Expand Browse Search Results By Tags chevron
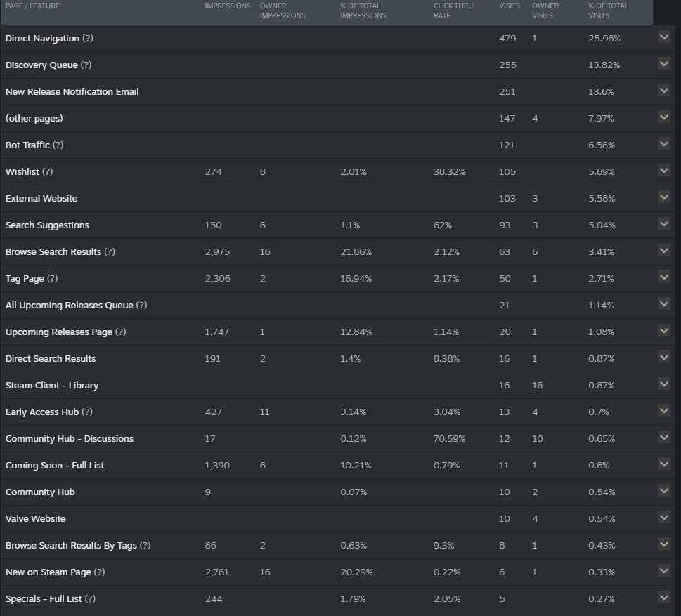This screenshot has width=681, height=616. click(x=663, y=544)
